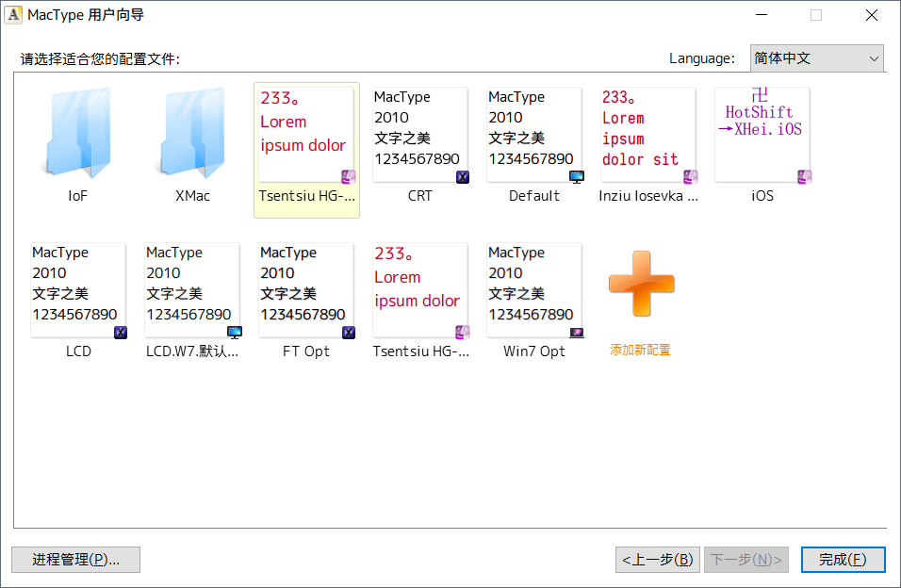Minimize the MacType wizard window
The image size is (901, 588).
pyautogui.click(x=762, y=15)
